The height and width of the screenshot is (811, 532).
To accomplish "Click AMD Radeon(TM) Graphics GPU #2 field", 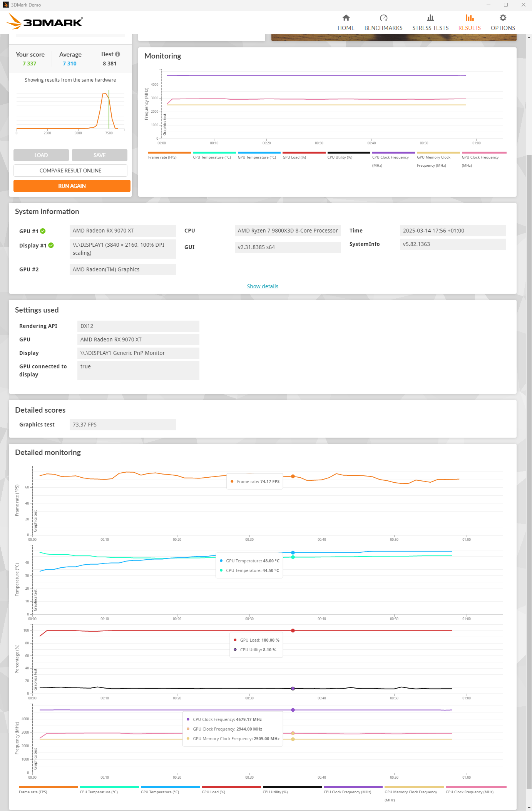I will 123,269.
